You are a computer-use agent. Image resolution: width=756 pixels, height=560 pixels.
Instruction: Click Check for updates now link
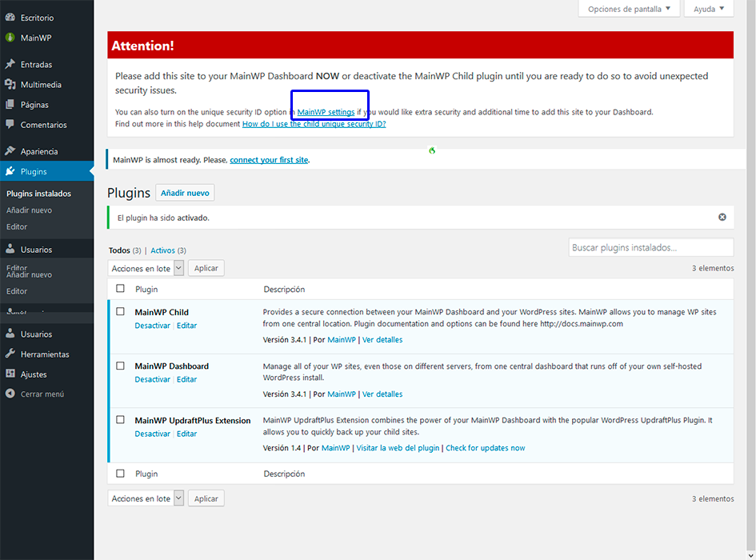click(x=485, y=448)
